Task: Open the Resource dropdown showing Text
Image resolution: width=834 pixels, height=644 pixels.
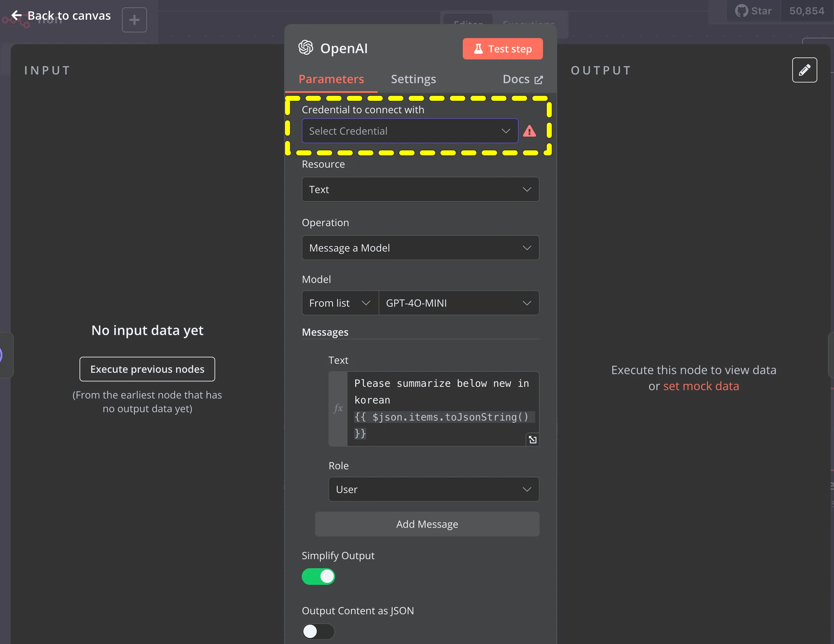Action: 420,189
